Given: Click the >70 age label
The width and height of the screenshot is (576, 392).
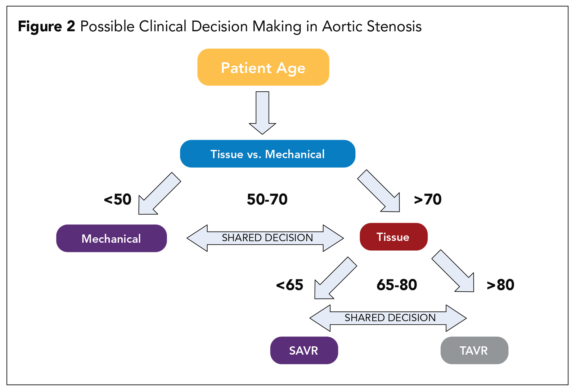Looking at the screenshot, I should coord(428,199).
